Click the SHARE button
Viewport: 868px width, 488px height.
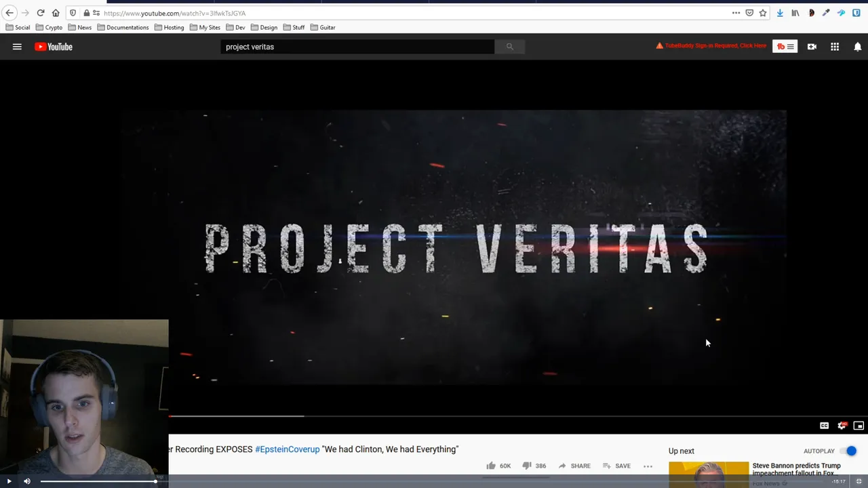574,466
